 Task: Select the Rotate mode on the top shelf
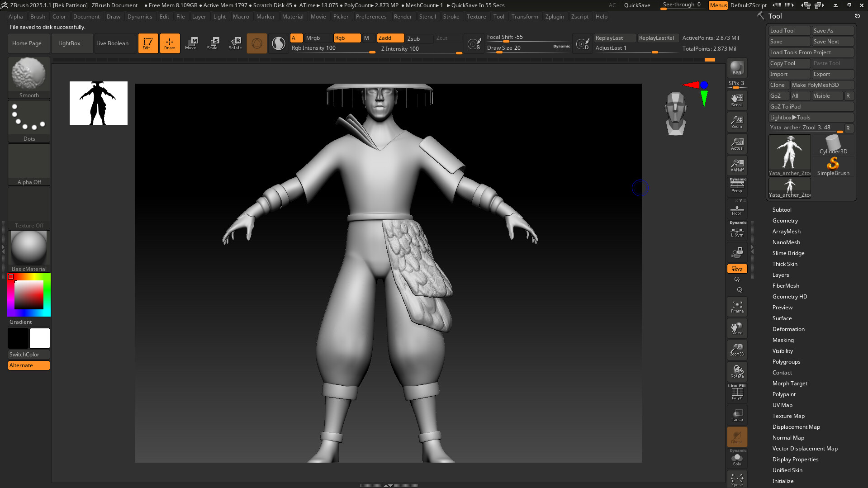[x=235, y=43]
